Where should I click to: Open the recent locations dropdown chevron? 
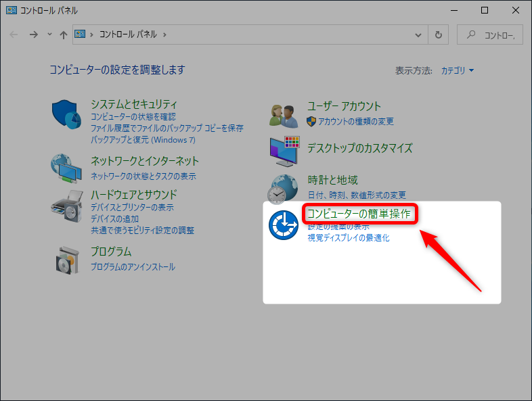pos(49,34)
